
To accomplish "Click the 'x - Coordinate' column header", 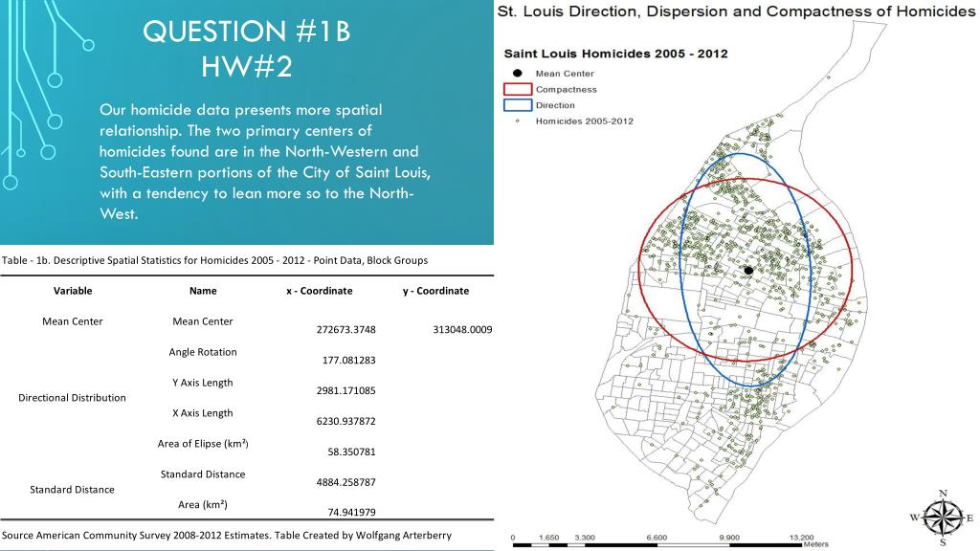I will (320, 291).
